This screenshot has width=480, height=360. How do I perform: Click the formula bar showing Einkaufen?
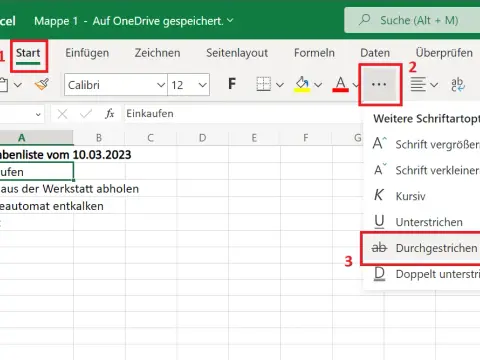[243, 114]
